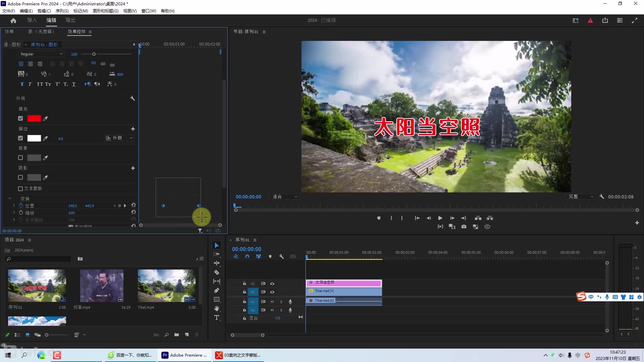644x362 pixels.
Task: Open timeline display settings wrench
Action: coord(281,256)
